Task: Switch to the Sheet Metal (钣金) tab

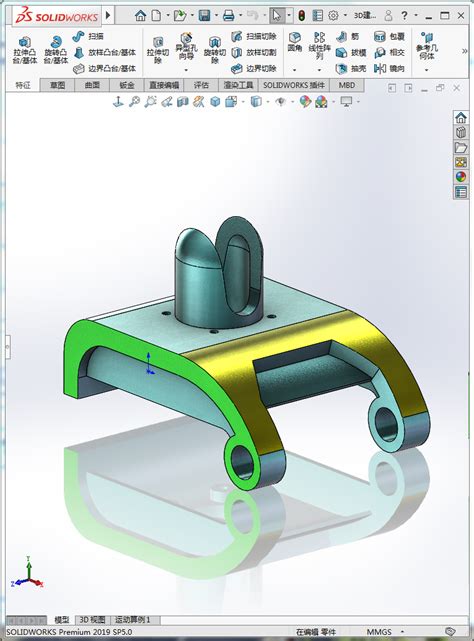Action: pos(127,85)
